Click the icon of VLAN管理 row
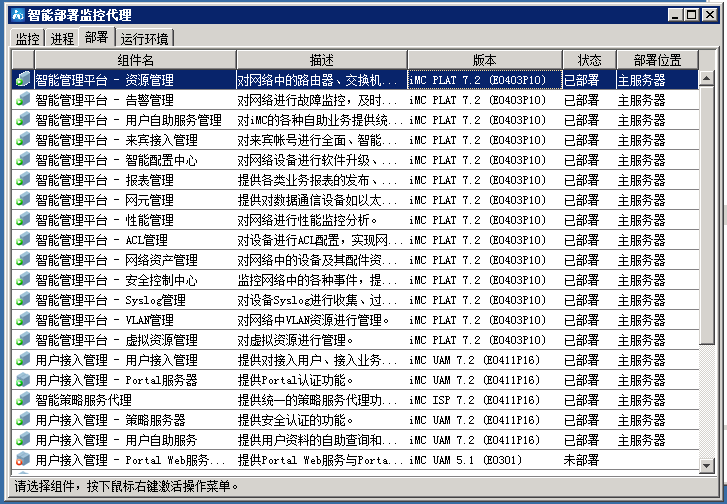 (23, 319)
